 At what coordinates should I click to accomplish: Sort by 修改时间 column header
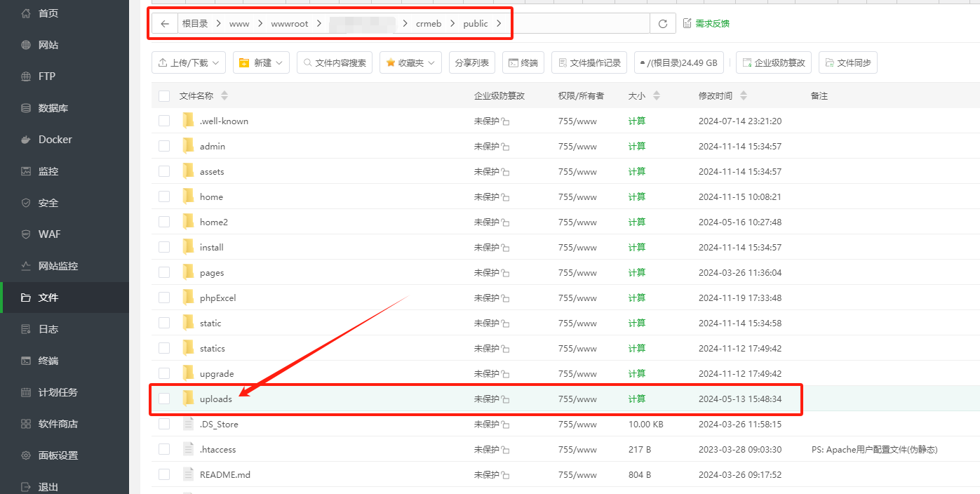[722, 96]
